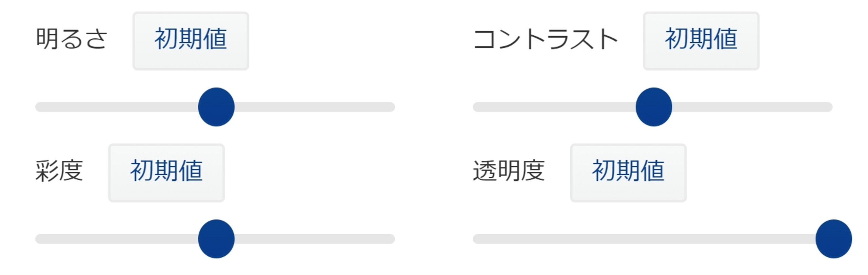The width and height of the screenshot is (868, 275).
Task: Click the 明るさ slider handle
Action: 216,107
